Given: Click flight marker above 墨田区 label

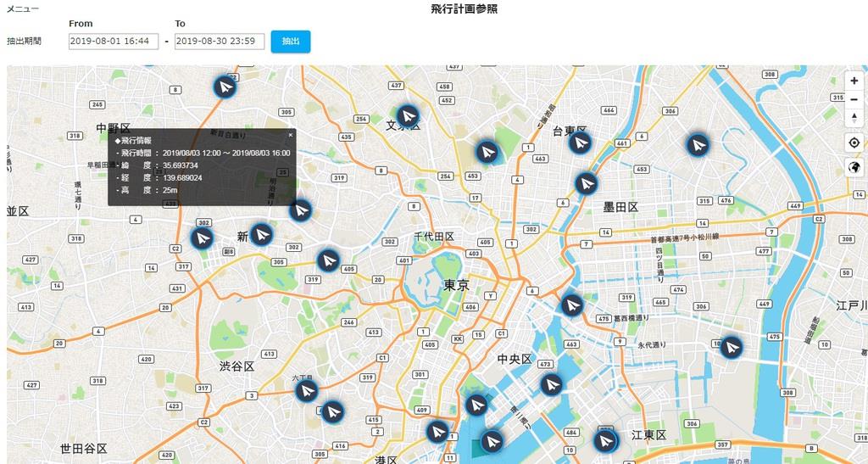Looking at the screenshot, I should (586, 183).
